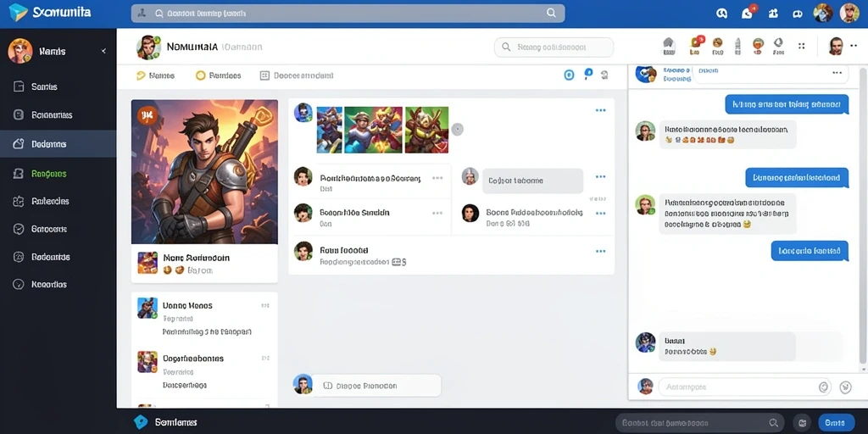868x434 pixels.
Task: Click the emoji icon in the chat message box
Action: coord(824,387)
